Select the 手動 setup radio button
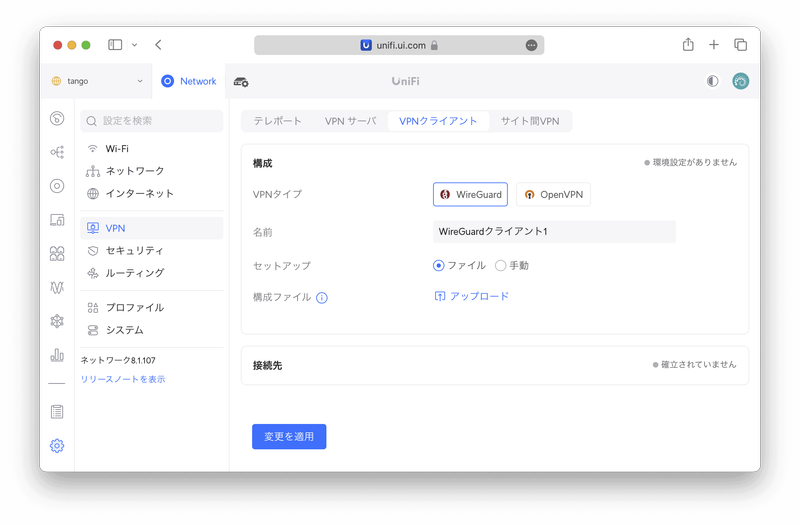The width and height of the screenshot is (800, 524). pyautogui.click(x=501, y=266)
